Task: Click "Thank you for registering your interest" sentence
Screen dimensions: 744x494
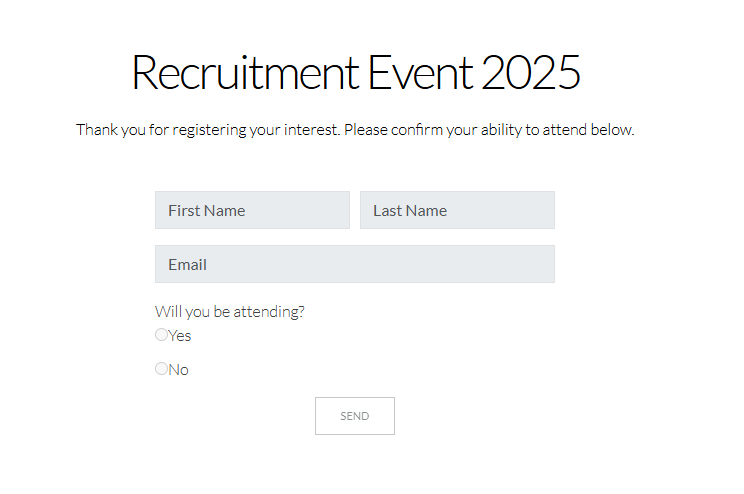Action: coord(208,130)
